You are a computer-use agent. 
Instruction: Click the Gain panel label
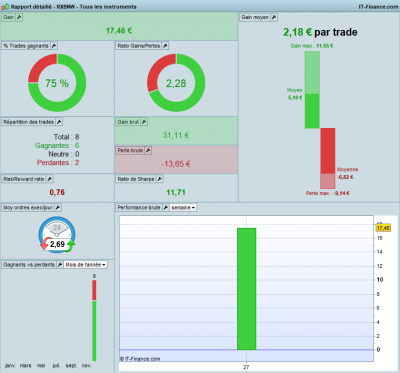click(9, 17)
